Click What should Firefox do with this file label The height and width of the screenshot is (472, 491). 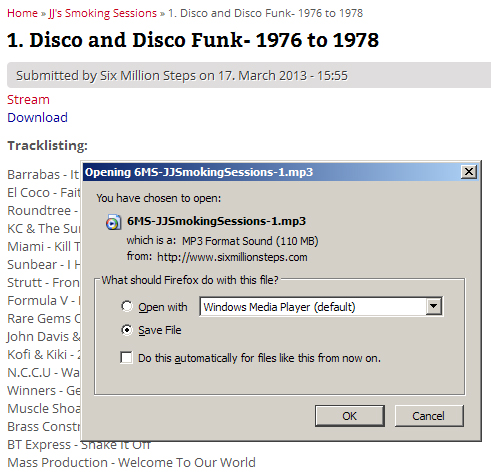coord(190,280)
